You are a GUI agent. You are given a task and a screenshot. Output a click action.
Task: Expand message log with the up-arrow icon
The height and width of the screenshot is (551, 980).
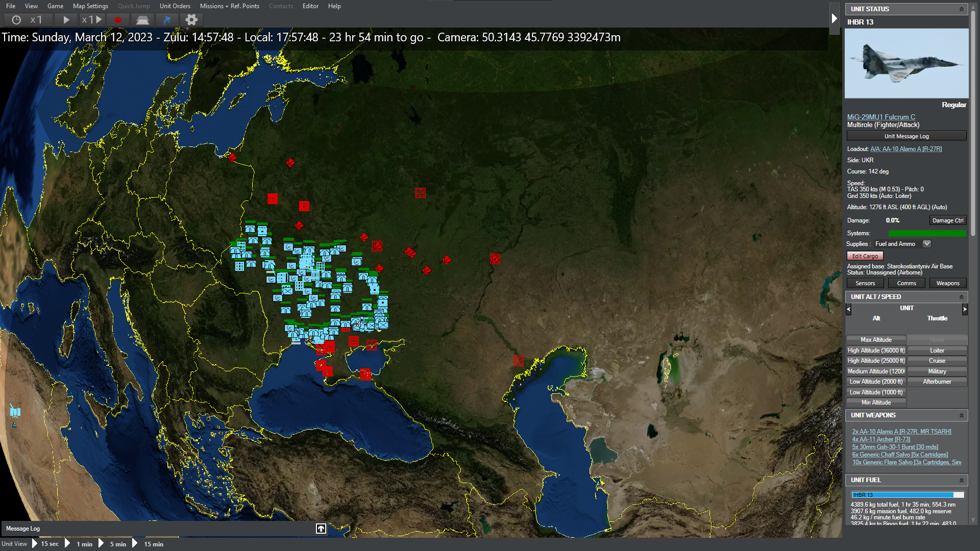[321, 529]
